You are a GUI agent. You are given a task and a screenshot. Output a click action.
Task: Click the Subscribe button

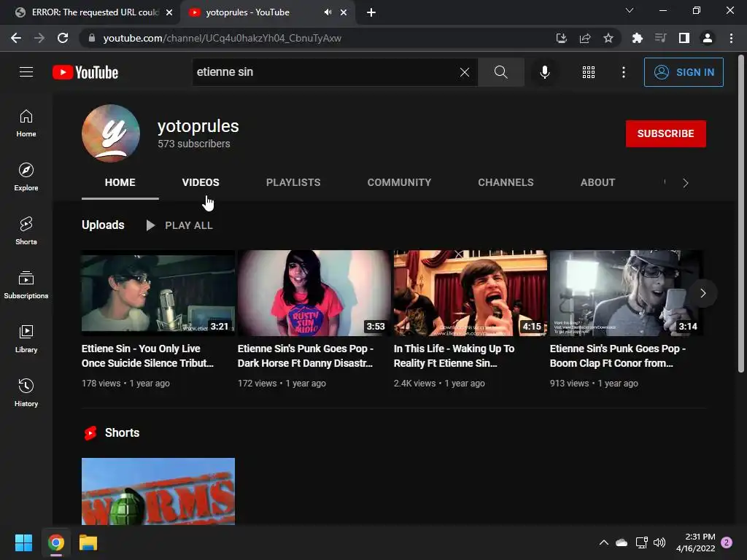pos(665,133)
